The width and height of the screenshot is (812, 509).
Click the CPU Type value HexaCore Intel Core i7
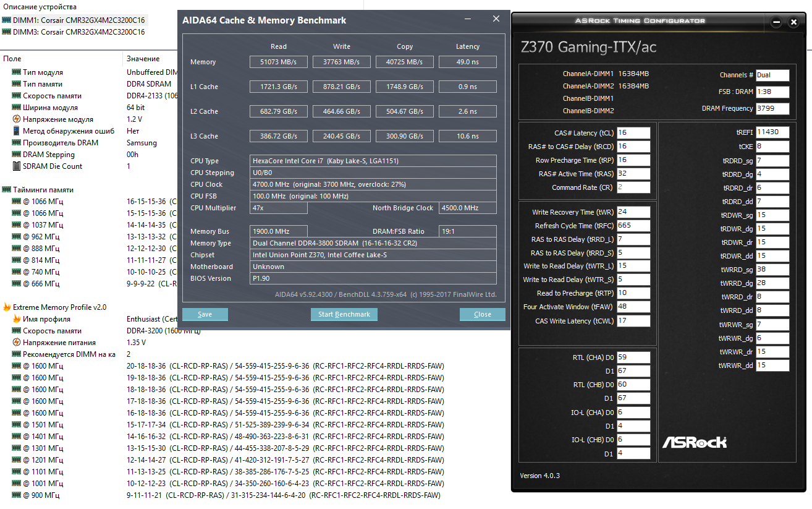point(373,161)
